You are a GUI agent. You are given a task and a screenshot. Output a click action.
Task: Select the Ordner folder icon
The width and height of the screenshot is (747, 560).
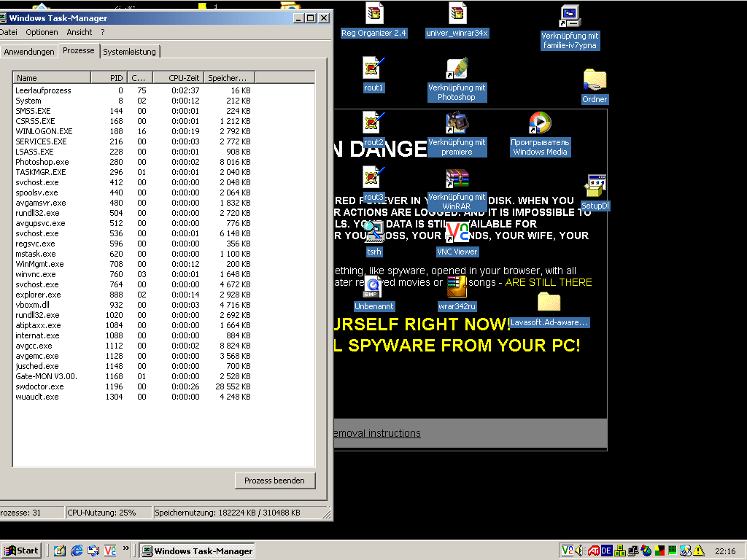(595, 86)
